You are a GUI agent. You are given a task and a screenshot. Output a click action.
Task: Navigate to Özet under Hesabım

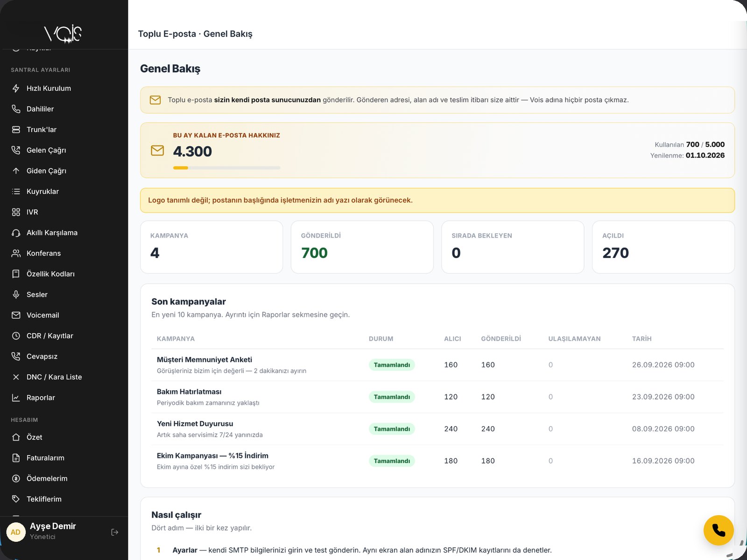coord(64,437)
